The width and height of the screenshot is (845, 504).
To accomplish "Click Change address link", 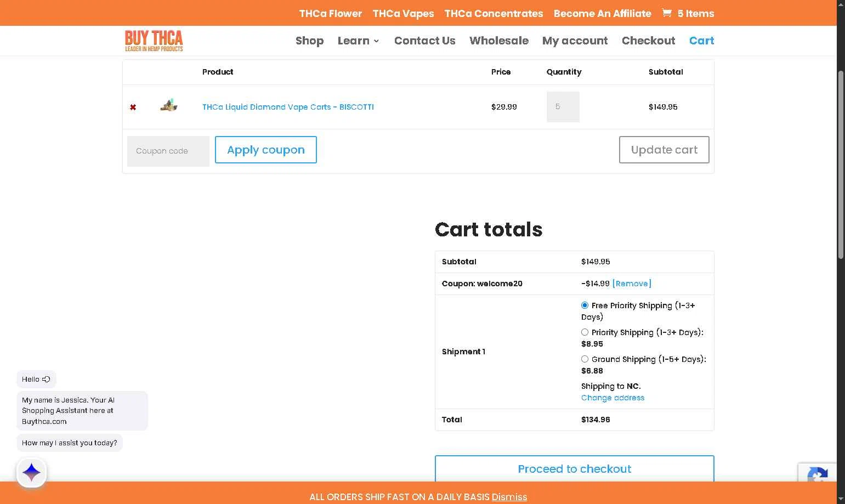I will [613, 398].
